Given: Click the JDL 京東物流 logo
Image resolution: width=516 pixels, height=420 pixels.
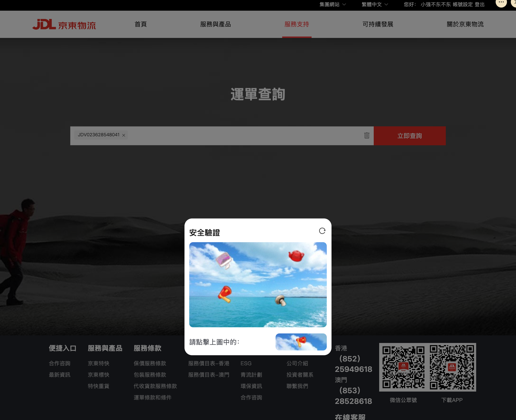Looking at the screenshot, I should click(64, 24).
